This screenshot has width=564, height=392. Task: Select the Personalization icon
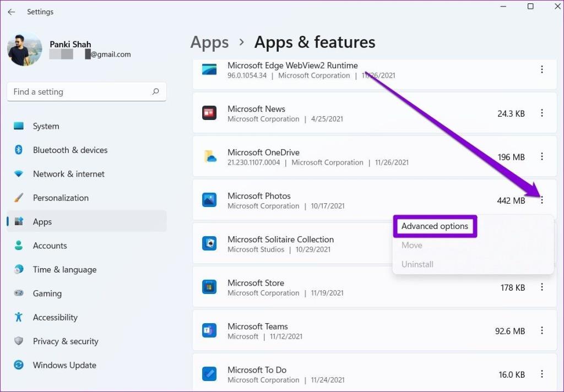tap(18, 198)
